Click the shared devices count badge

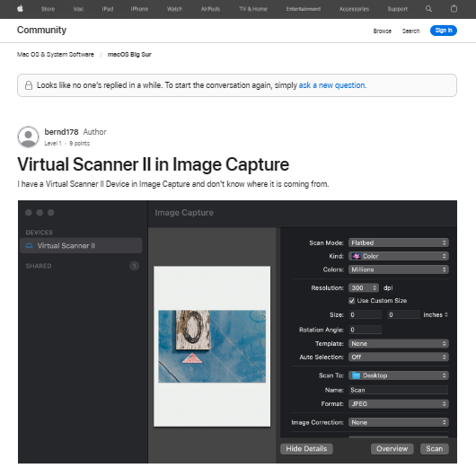pos(134,266)
